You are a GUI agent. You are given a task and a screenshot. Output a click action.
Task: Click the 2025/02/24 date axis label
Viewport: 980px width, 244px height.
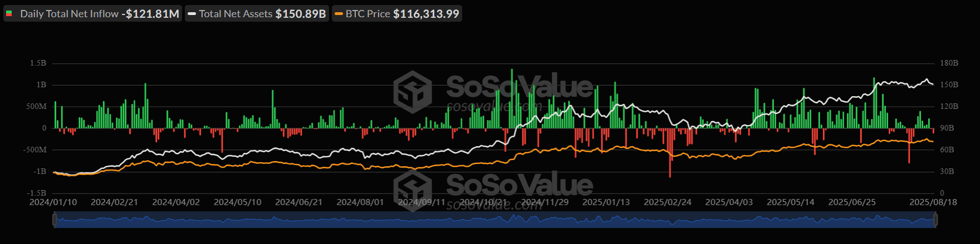tap(668, 202)
